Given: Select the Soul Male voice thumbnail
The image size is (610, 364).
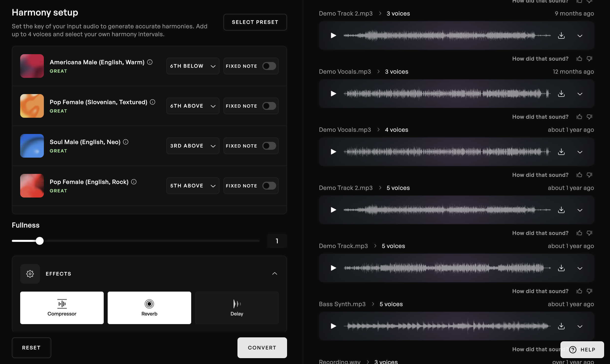Looking at the screenshot, I should click(32, 146).
